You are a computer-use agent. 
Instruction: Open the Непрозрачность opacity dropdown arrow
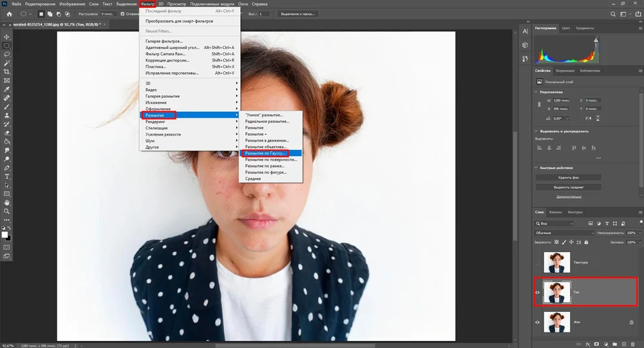click(640, 233)
